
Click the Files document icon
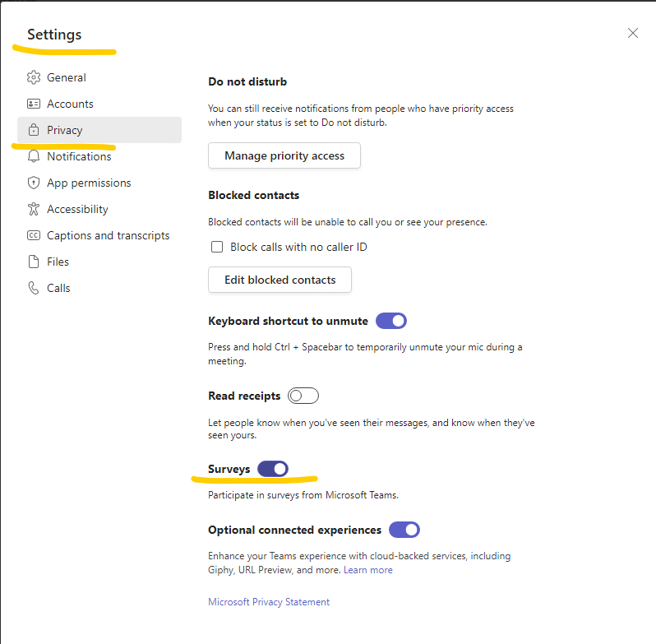tap(34, 262)
